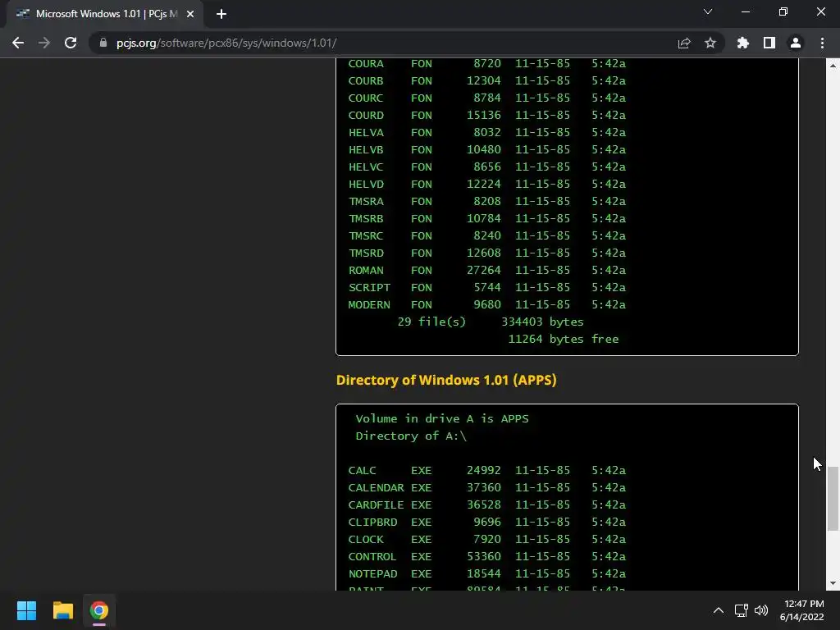840x630 pixels.
Task: Click the HELVA file name
Action: (x=366, y=132)
